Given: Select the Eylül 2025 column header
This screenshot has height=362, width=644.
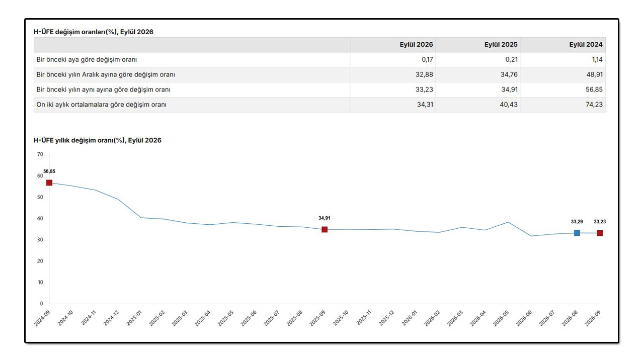Looking at the screenshot, I should coord(478,44).
